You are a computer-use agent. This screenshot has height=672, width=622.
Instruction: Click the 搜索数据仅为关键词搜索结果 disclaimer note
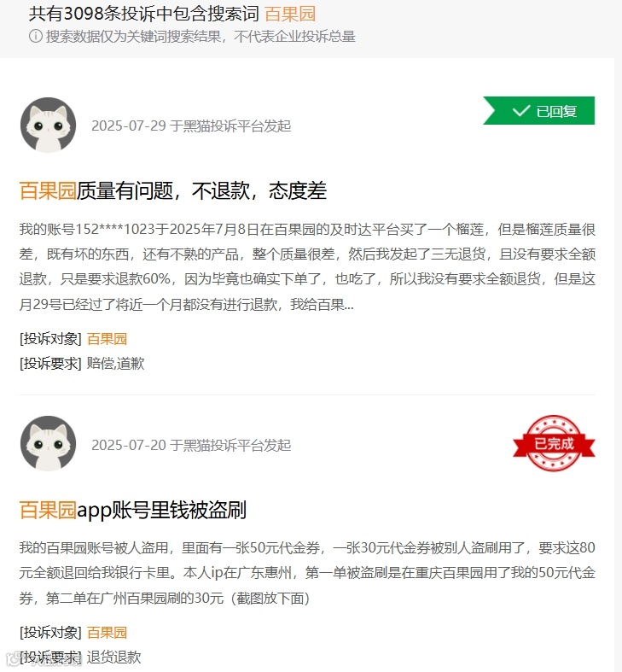pyautogui.click(x=201, y=37)
